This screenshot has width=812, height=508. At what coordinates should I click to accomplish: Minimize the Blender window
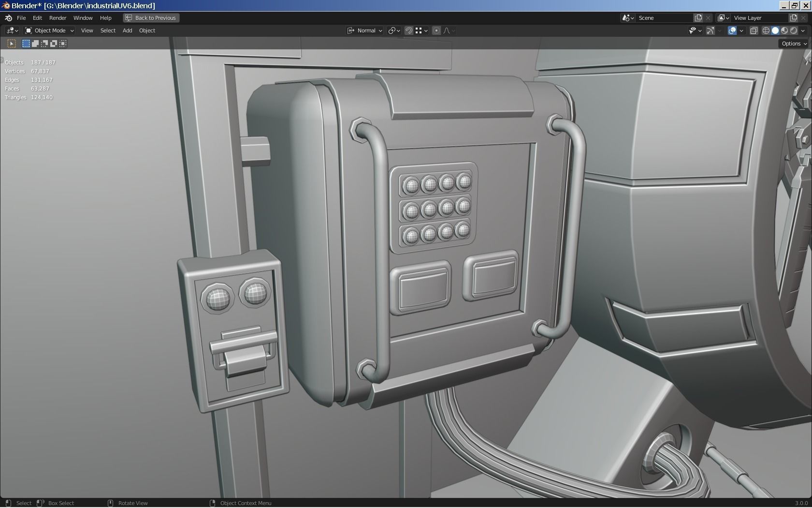784,6
